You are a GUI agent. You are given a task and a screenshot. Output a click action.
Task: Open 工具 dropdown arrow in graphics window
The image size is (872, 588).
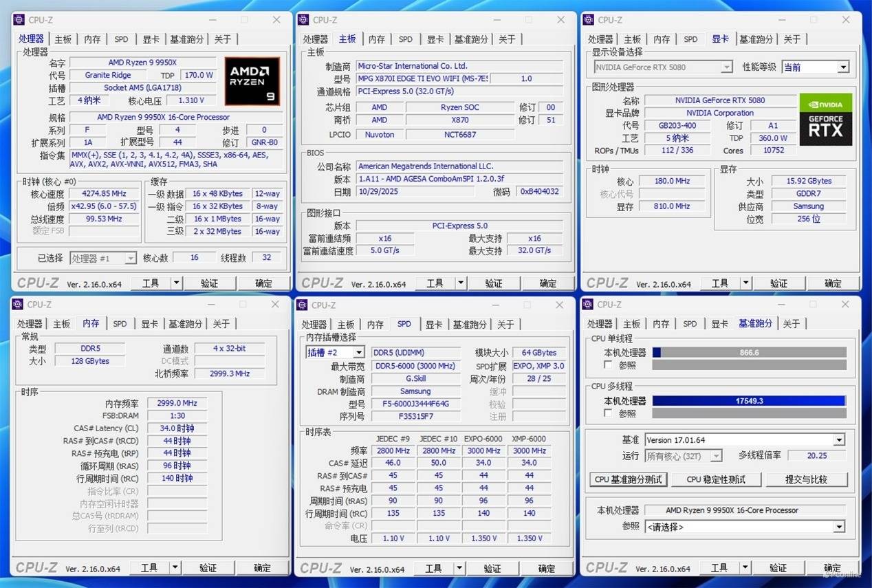click(x=745, y=283)
